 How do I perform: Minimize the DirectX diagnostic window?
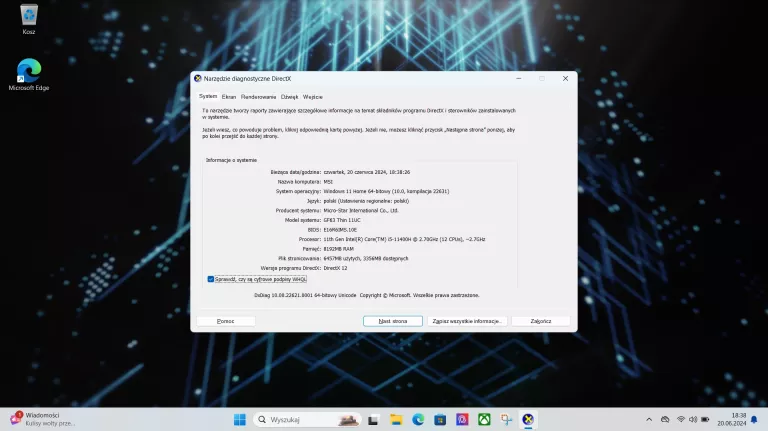tap(519, 78)
